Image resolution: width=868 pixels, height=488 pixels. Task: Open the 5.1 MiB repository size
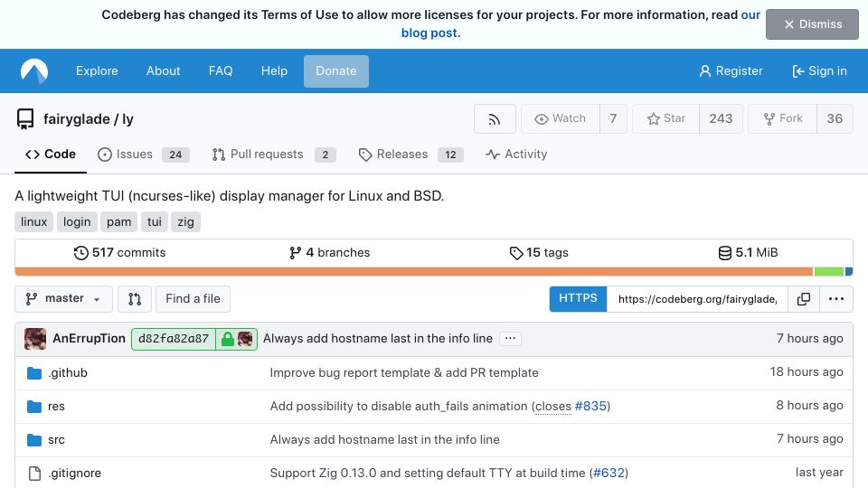[748, 253]
